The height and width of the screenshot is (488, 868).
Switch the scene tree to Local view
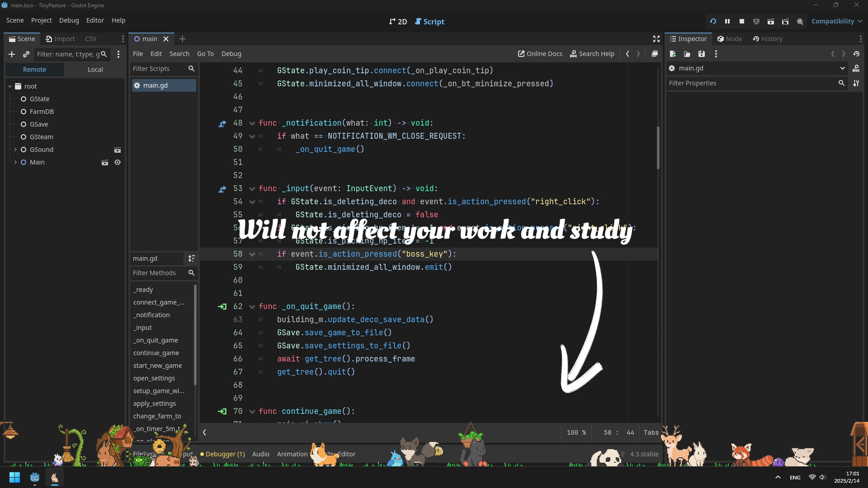click(95, 69)
